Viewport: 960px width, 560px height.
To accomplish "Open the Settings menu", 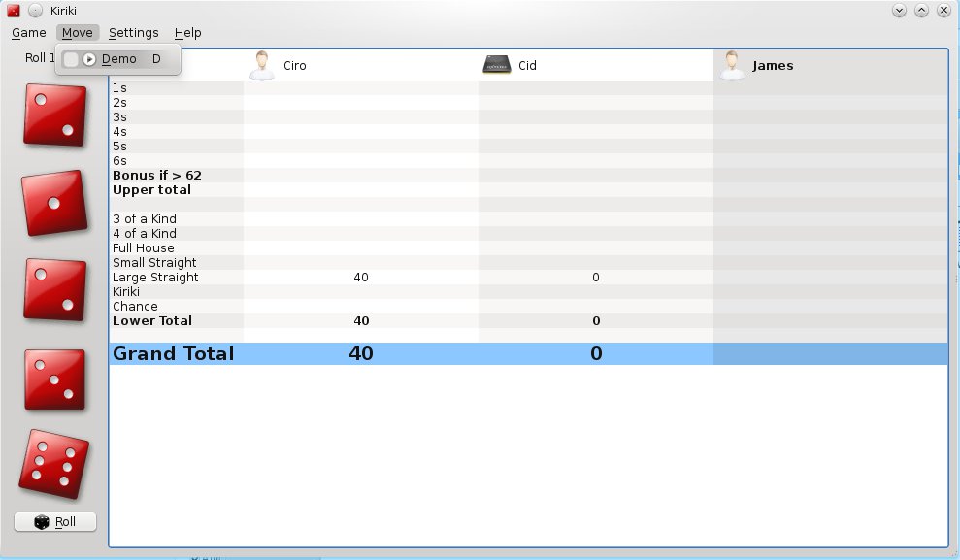I will coord(133,33).
